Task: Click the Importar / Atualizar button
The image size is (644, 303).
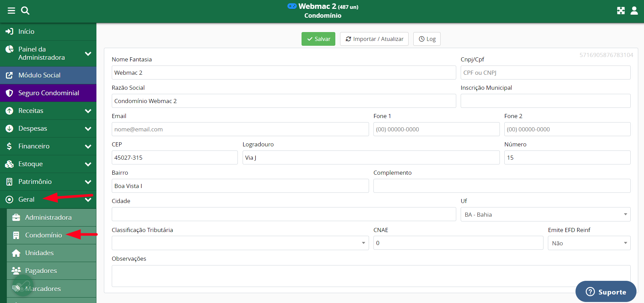Action: point(374,39)
